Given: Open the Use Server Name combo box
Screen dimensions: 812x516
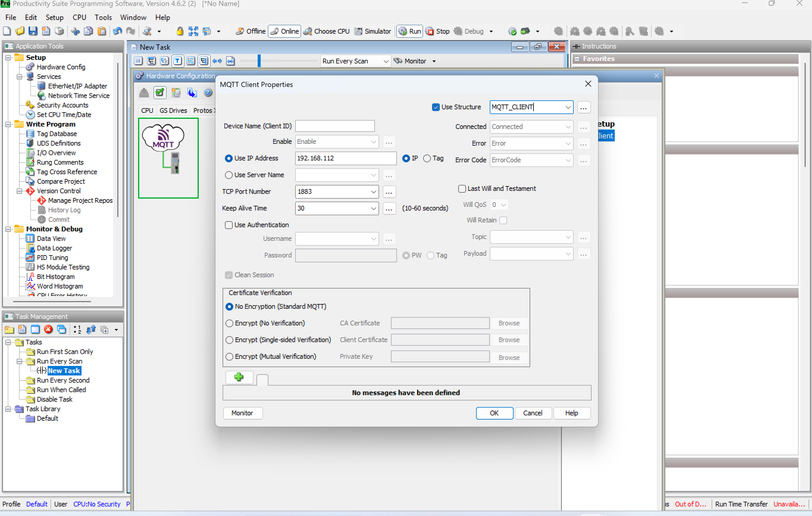Looking at the screenshot, I should (337, 175).
